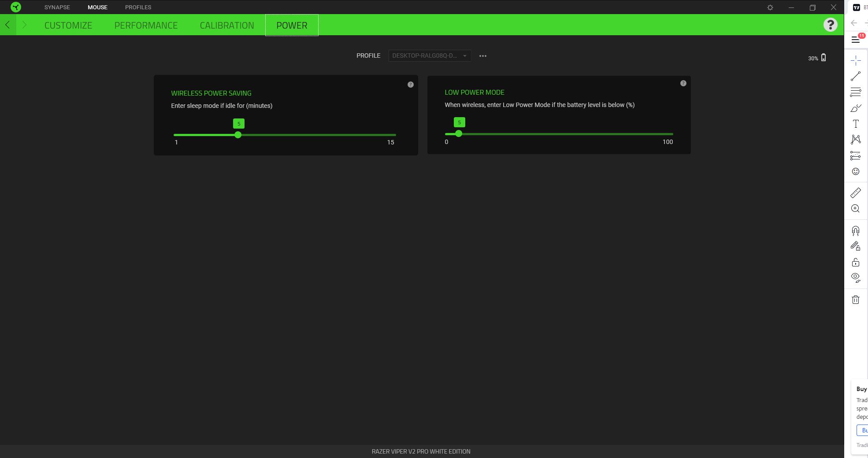Toggle the lock all drawings icon
Screen dimensions: 868x458
(x=855, y=262)
